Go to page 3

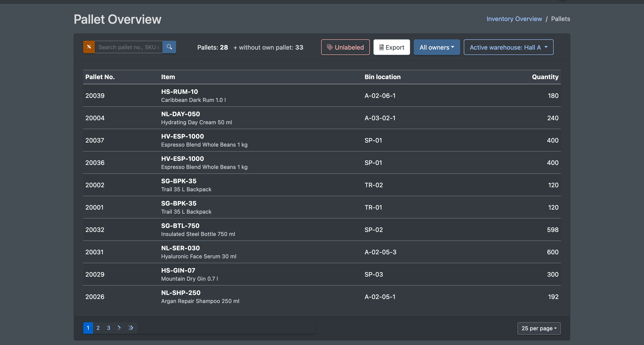pyautogui.click(x=108, y=328)
